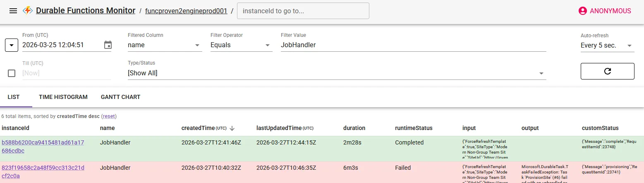Enable the Till (UTC) checkbox
This screenshot has width=644, height=183.
point(12,73)
